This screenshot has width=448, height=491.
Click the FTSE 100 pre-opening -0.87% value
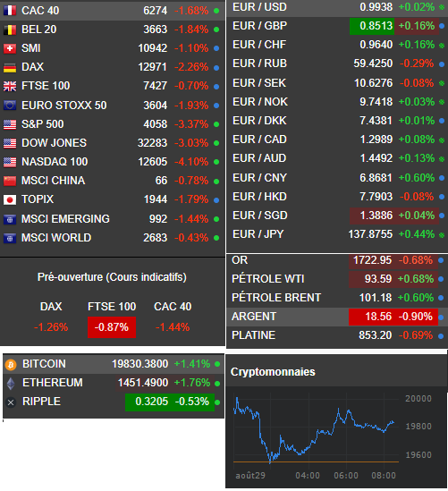(x=112, y=327)
